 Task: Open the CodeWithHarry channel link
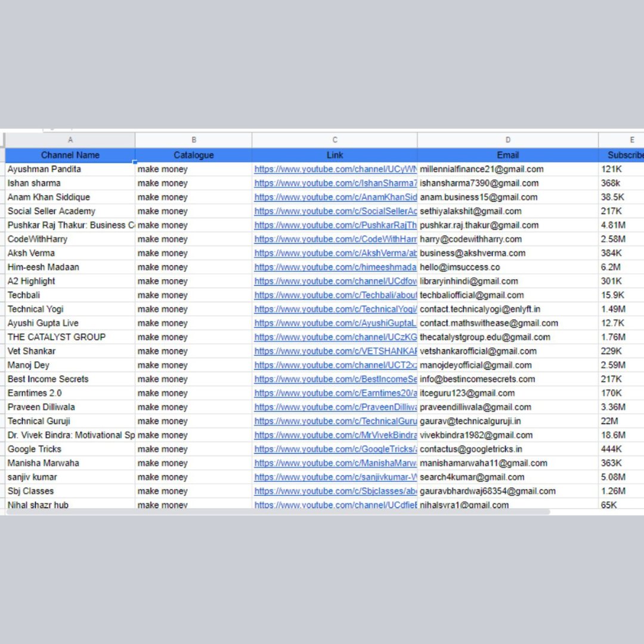(335, 239)
